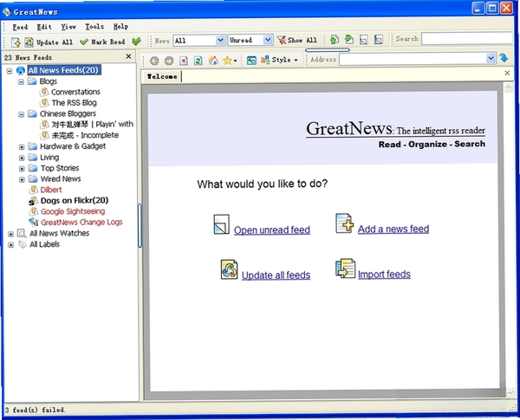Open the favorites star icon menu
Screen dimensions: 520x420
[230, 60]
